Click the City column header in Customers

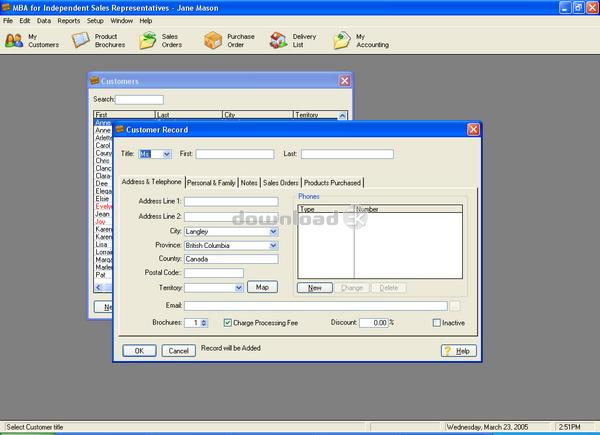pos(258,115)
